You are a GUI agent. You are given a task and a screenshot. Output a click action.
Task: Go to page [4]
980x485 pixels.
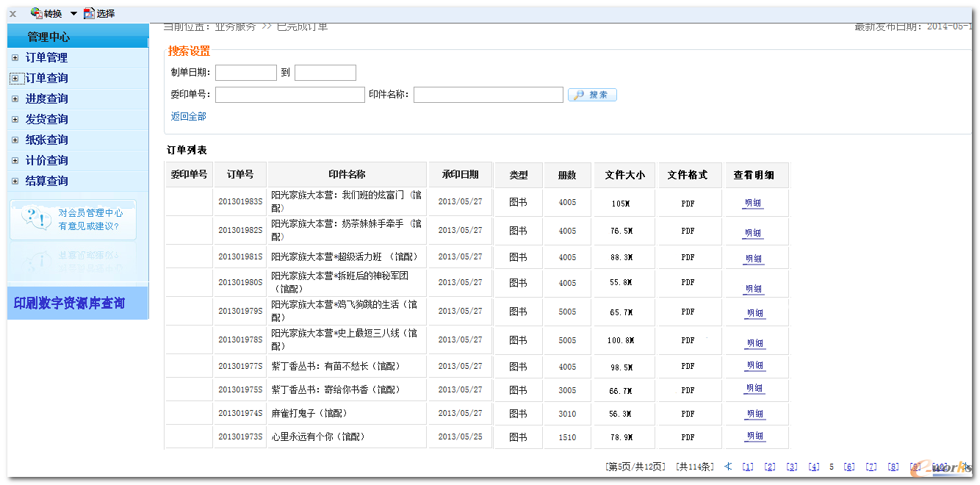[x=814, y=467]
